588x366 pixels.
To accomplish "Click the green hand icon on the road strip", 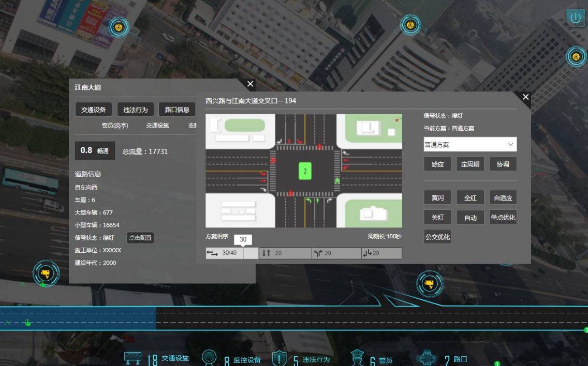I will 28,322.
